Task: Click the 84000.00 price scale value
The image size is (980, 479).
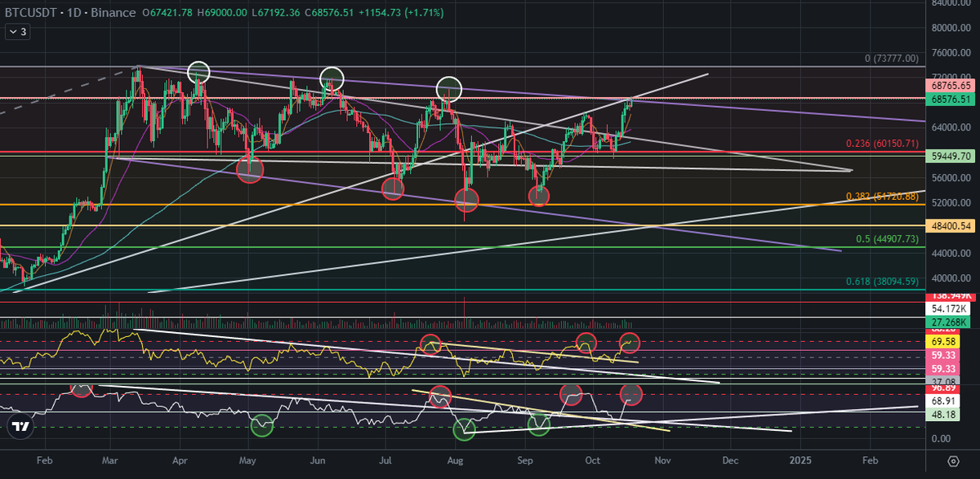Action: coord(950,2)
